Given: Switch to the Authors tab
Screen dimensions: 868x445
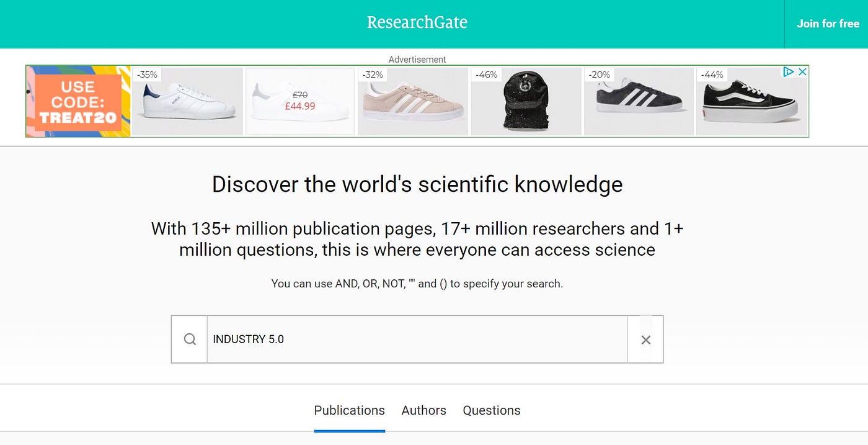Looking at the screenshot, I should [423, 410].
